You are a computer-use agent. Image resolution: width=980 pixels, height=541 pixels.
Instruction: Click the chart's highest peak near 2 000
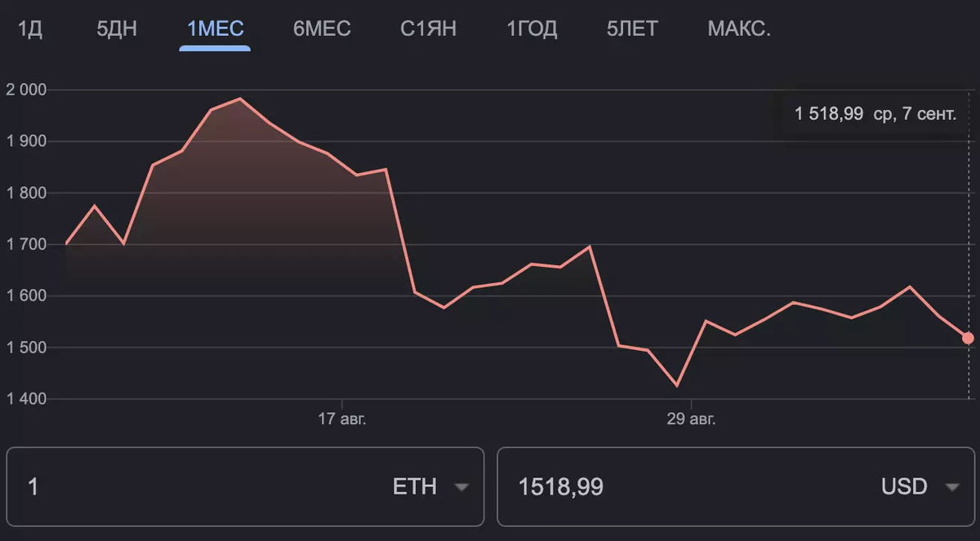click(x=239, y=99)
